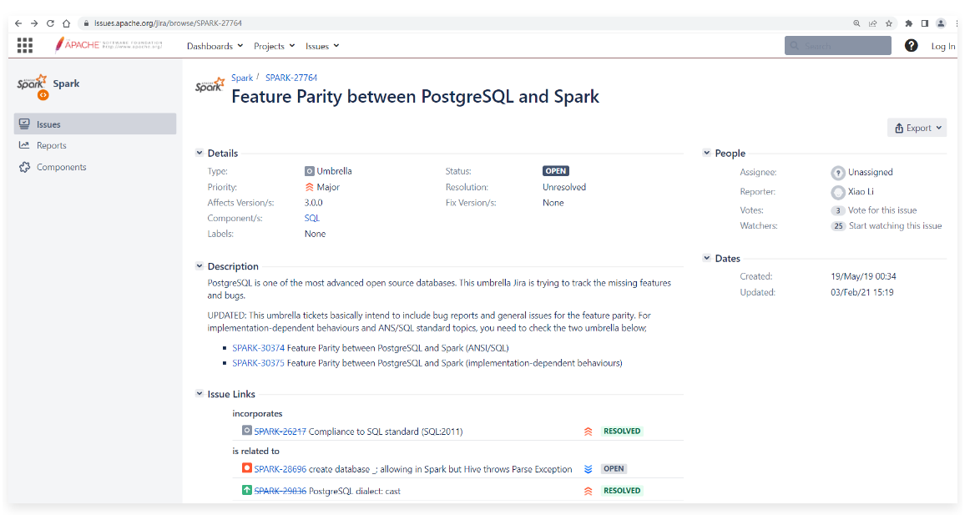The width and height of the screenshot is (980, 515).
Task: Click the OPEN status badge
Action: click(x=556, y=170)
